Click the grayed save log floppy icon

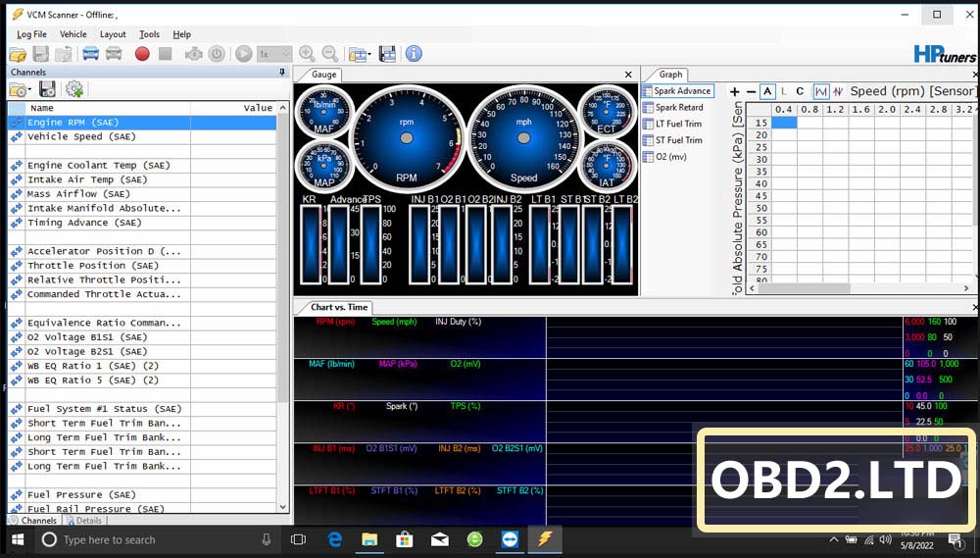[x=40, y=54]
